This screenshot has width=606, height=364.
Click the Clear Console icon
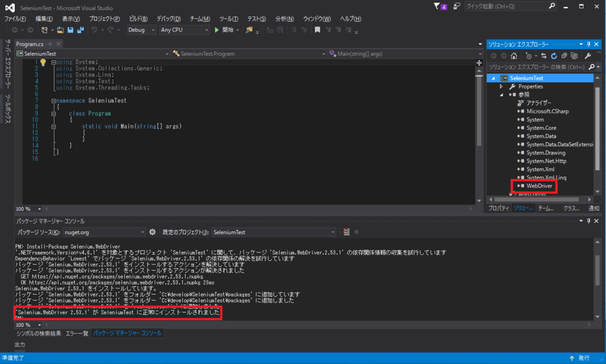(x=346, y=232)
